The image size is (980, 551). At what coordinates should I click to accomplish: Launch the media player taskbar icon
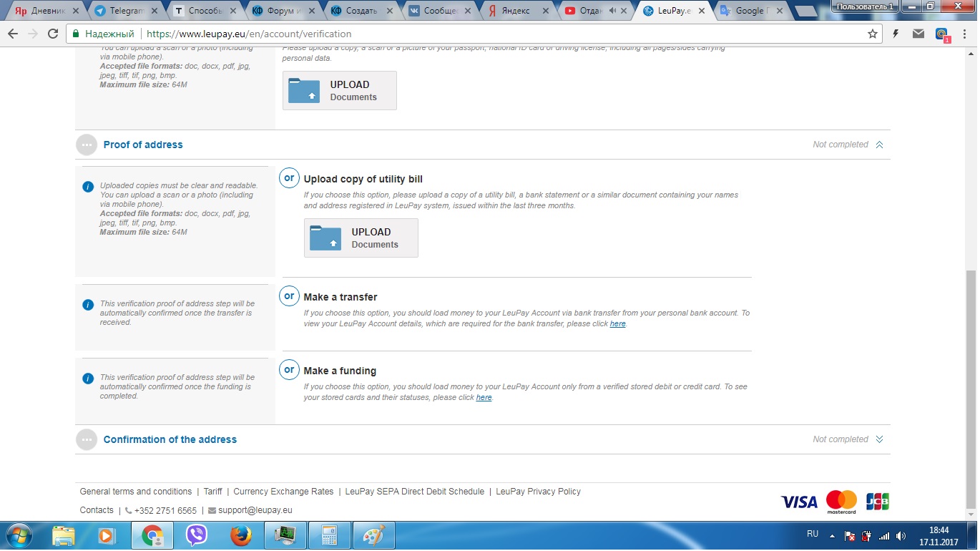[x=106, y=535]
